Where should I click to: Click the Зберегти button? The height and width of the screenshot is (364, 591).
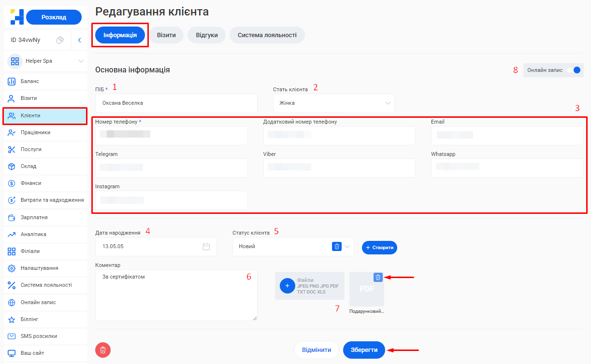click(x=364, y=350)
